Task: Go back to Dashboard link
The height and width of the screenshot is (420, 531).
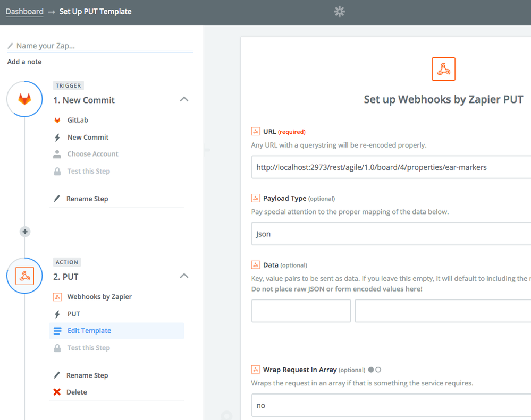Action: [x=24, y=12]
